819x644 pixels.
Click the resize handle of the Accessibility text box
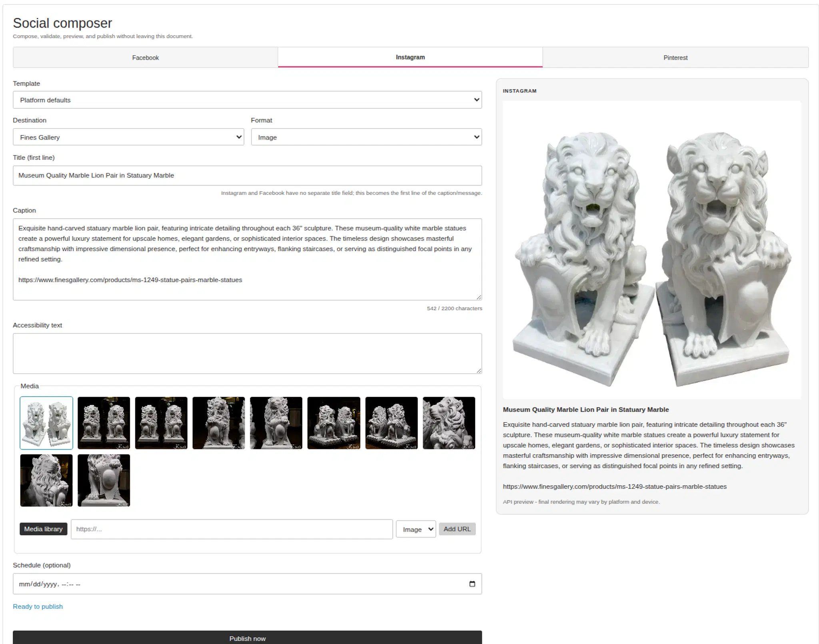pyautogui.click(x=479, y=371)
